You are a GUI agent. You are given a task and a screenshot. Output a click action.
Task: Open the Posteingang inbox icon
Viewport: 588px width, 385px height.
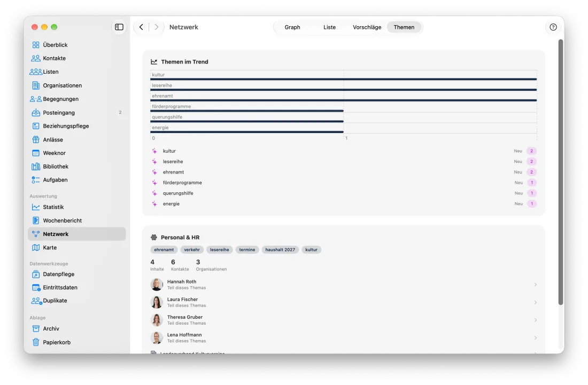click(36, 112)
